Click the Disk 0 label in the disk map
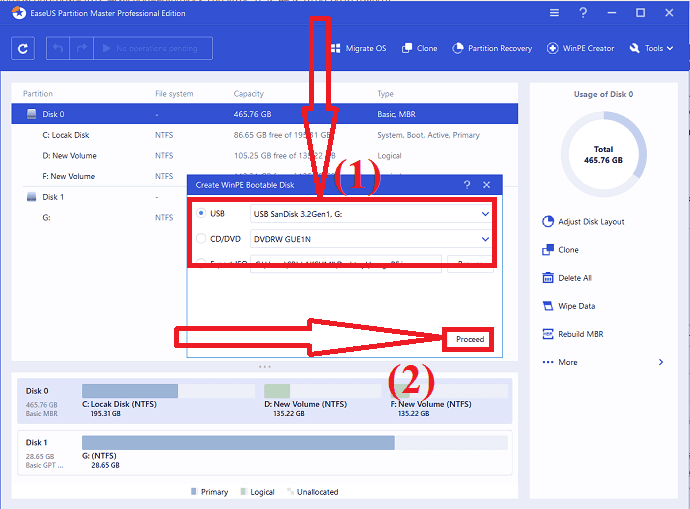 pos(37,391)
